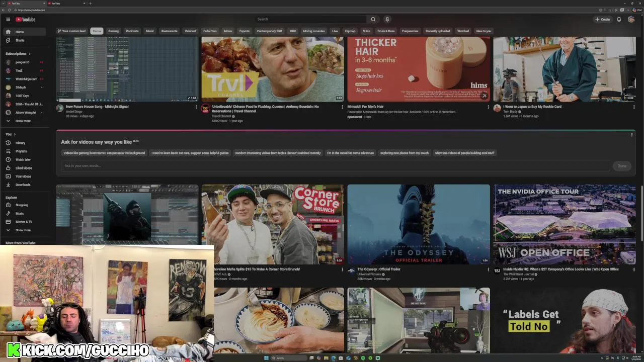The width and height of the screenshot is (644, 362).
Task: Open Windows Start button in taskbar
Action: click(266, 358)
